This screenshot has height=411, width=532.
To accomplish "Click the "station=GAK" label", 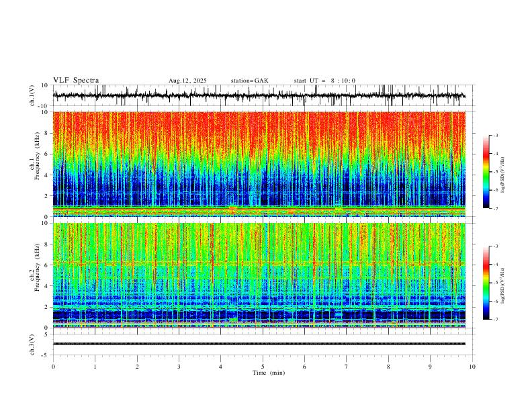I will click(249, 81).
